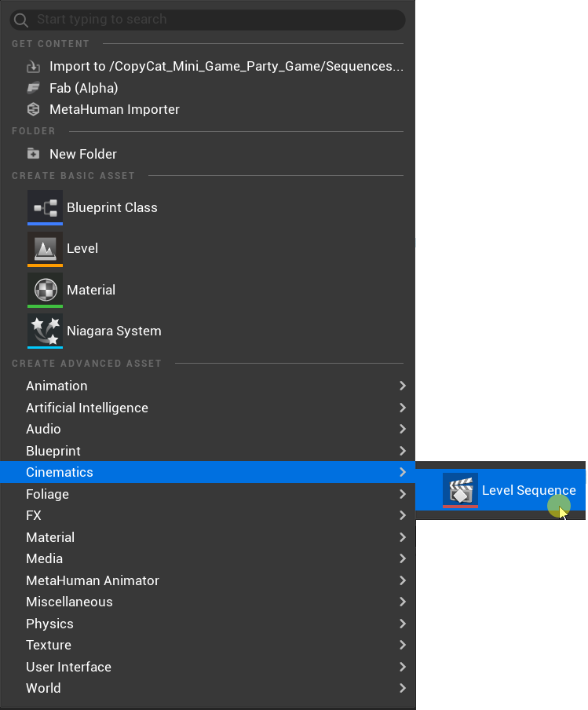Expand the Media category chevron

[403, 558]
